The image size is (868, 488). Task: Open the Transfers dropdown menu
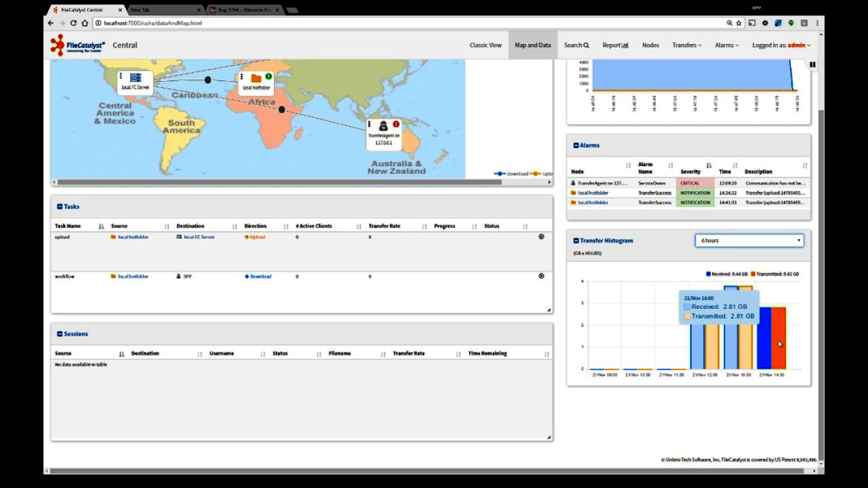tap(686, 45)
